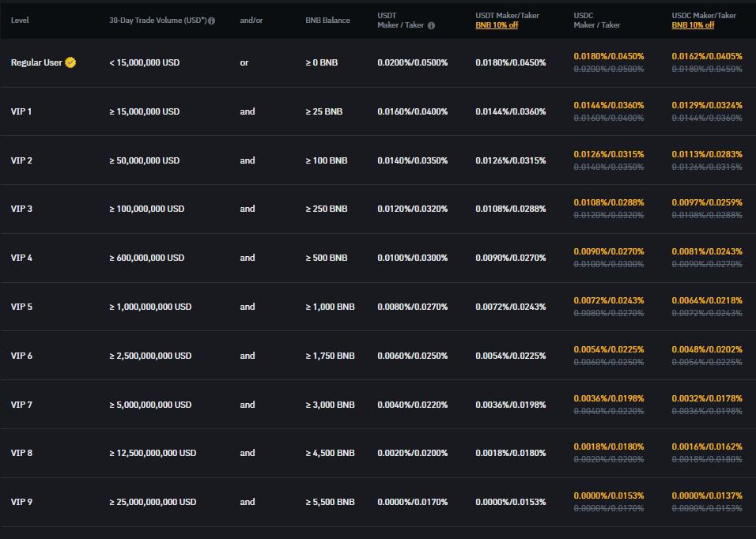Image resolution: width=756 pixels, height=539 pixels.
Task: Click the ≥ 5,500 BNB value in VIP 9
Action: point(331,502)
